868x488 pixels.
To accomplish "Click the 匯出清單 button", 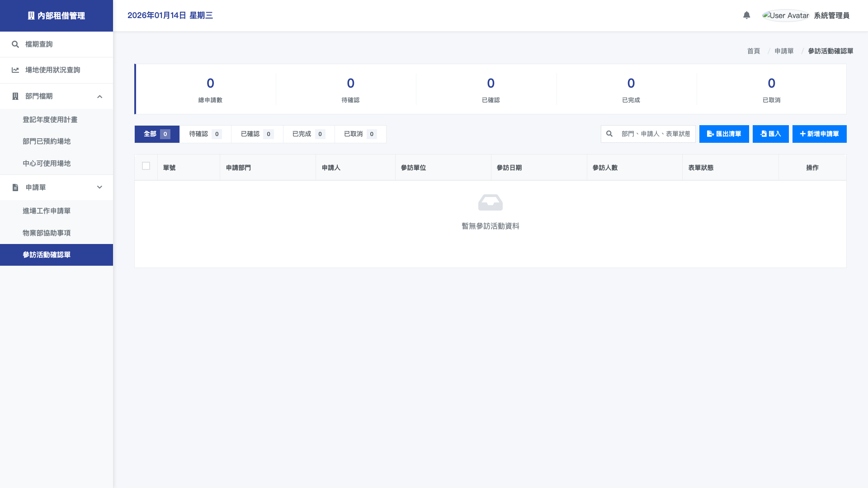I will click(724, 134).
